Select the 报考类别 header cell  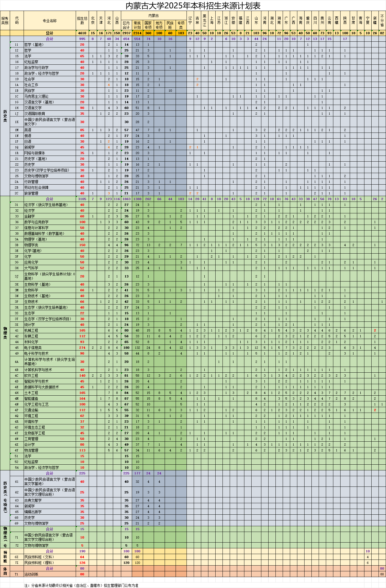pyautogui.click(x=5, y=21)
